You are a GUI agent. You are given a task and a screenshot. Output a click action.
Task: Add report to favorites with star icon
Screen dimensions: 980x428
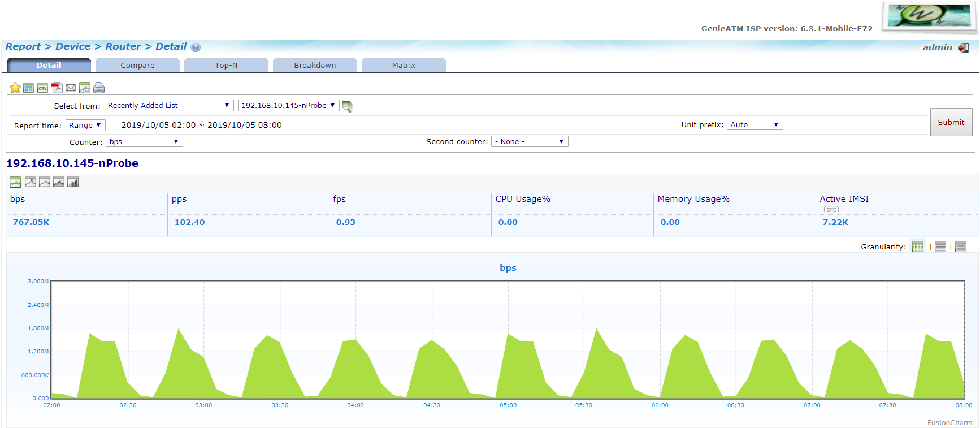tap(15, 88)
